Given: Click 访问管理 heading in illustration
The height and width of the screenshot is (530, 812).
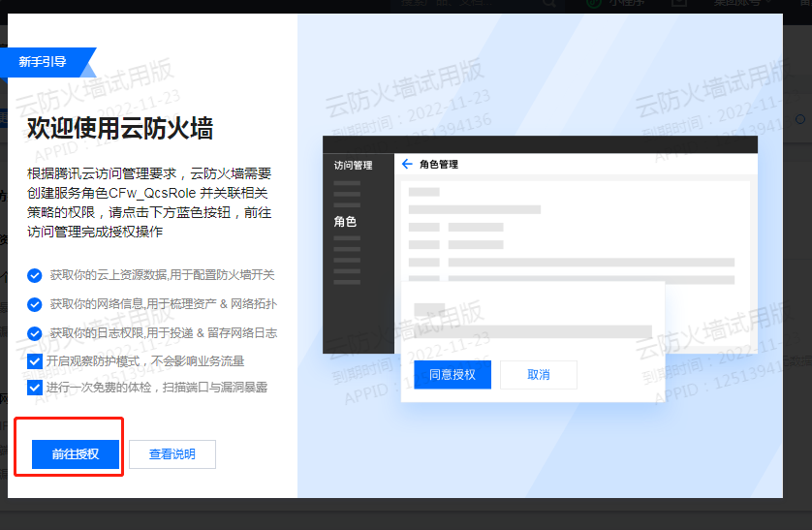Looking at the screenshot, I should (x=353, y=165).
